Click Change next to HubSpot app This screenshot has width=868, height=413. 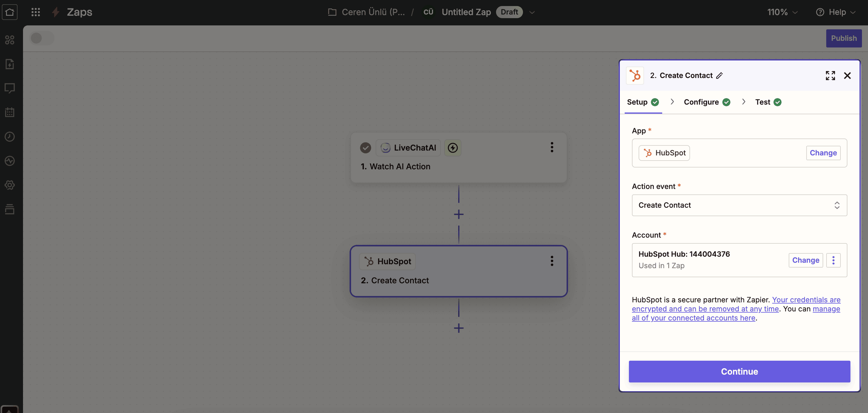[823, 153]
